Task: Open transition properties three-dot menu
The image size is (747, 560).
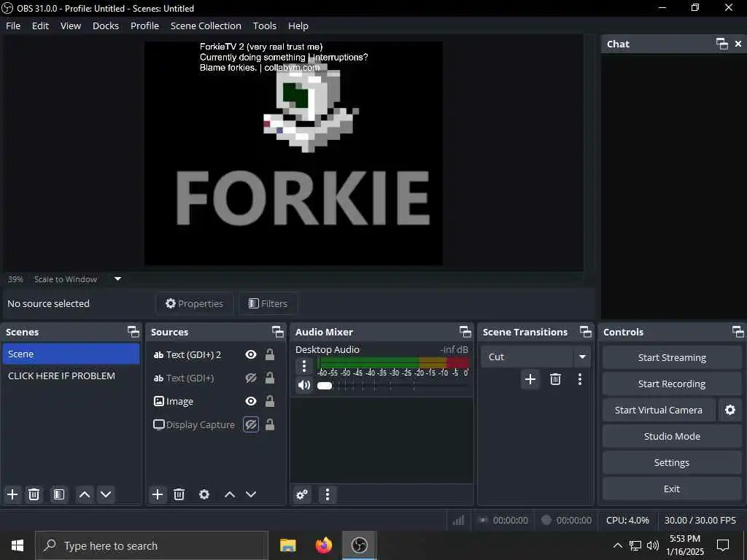Action: coord(580,379)
